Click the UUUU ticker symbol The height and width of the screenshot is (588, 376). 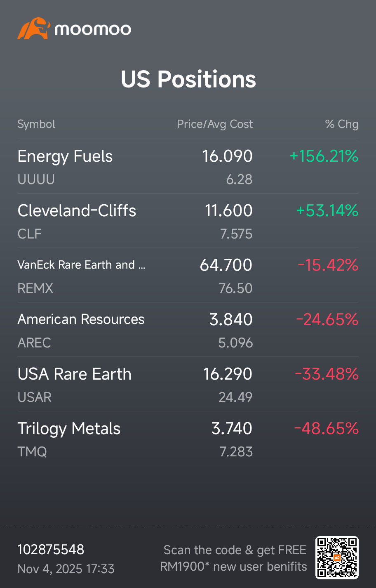[36, 179]
